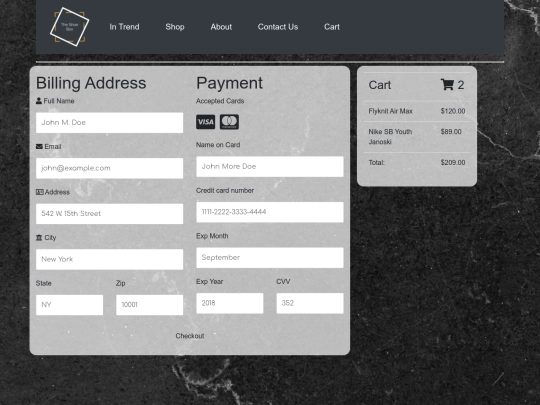Click the $120.00 price in cart
This screenshot has height=405, width=540.
(453, 111)
